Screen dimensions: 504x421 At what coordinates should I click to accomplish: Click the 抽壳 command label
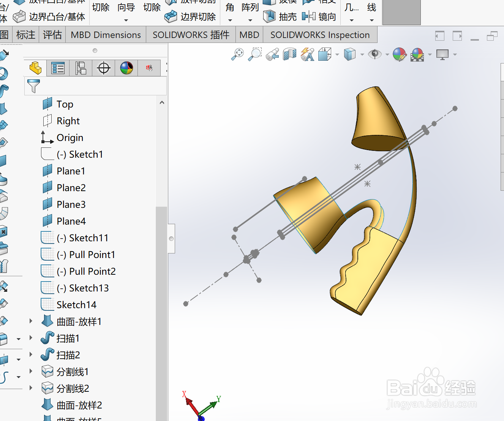pos(288,17)
